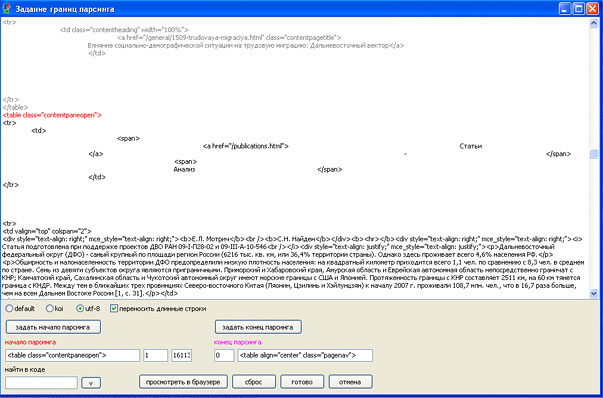This screenshot has width=603, height=398.
Task: Close the 'Задание границ парсинга' window
Action: (592, 9)
